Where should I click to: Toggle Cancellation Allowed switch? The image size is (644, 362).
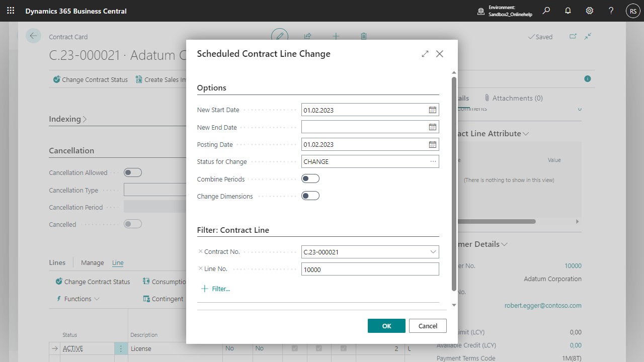pos(133,172)
